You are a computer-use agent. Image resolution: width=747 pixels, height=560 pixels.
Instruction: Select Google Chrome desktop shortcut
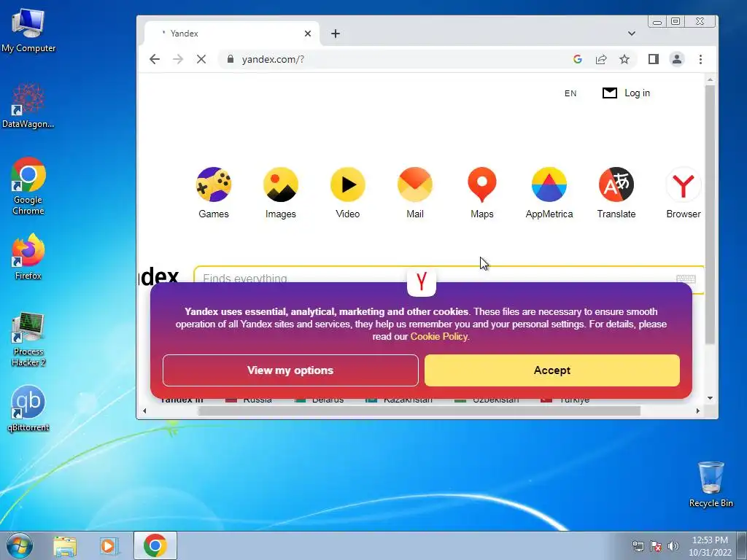(x=28, y=186)
